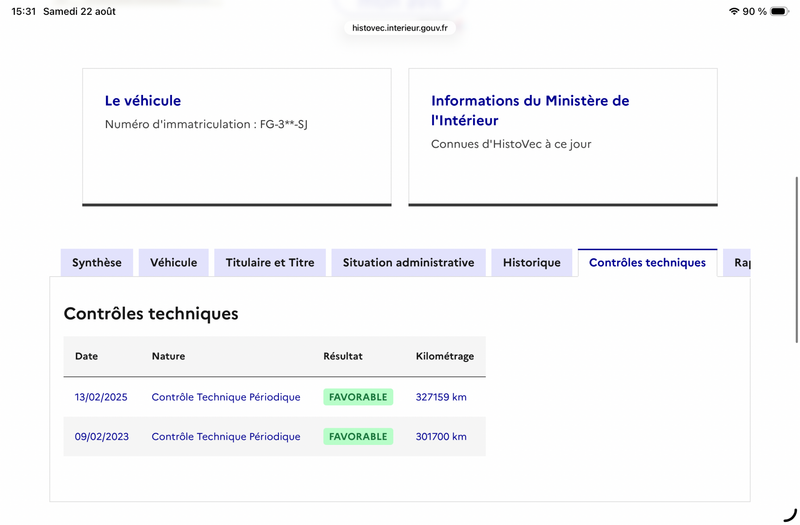The image size is (800, 525).
Task: Click the Informations du Ministère de l'Intérieur title
Action: pyautogui.click(x=530, y=110)
